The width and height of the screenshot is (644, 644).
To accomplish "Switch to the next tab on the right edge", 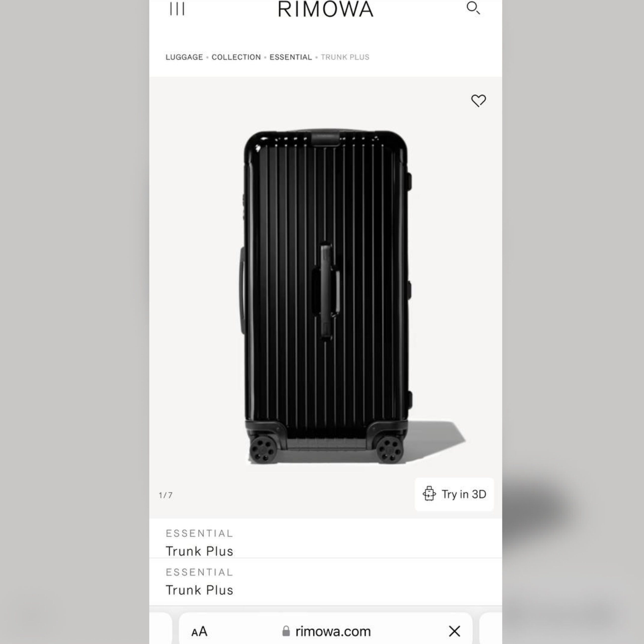I will point(491,629).
